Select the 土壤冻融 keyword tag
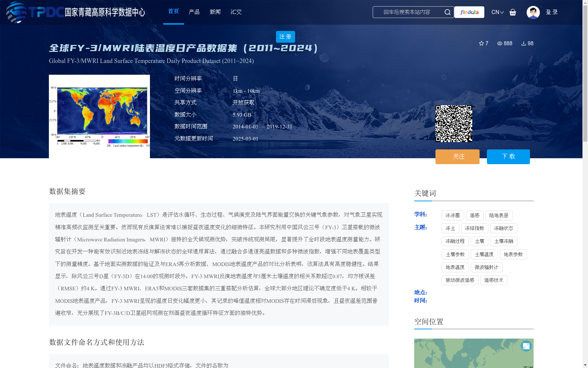 (x=504, y=241)
